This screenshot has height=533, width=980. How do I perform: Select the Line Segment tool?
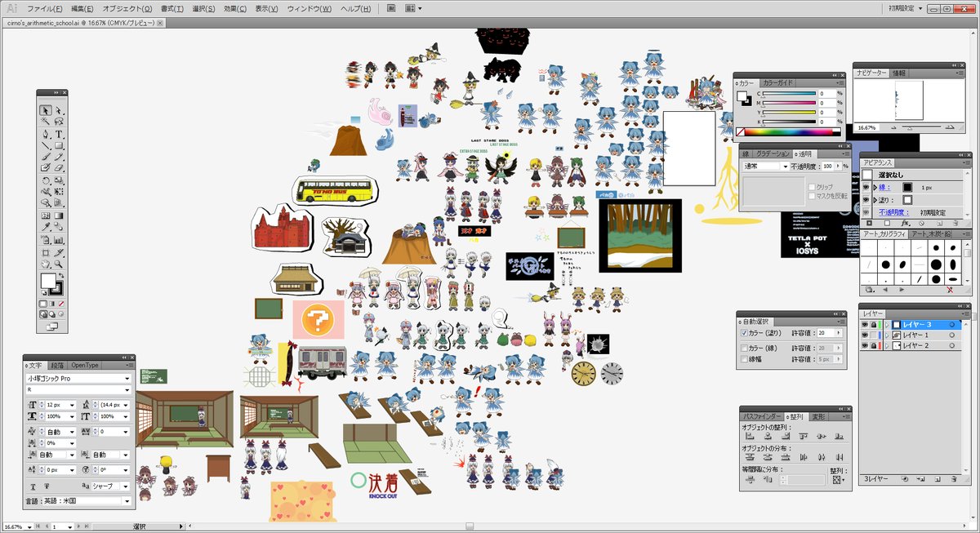pos(46,145)
